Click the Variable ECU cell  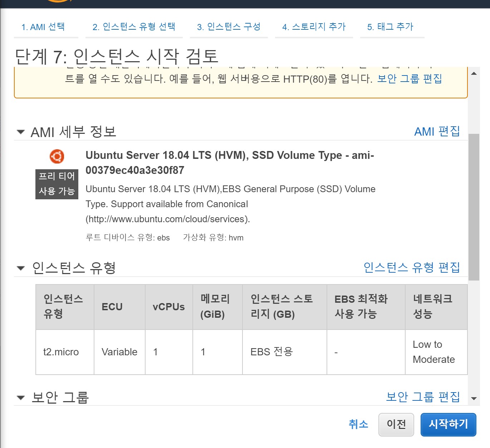pyautogui.click(x=119, y=352)
